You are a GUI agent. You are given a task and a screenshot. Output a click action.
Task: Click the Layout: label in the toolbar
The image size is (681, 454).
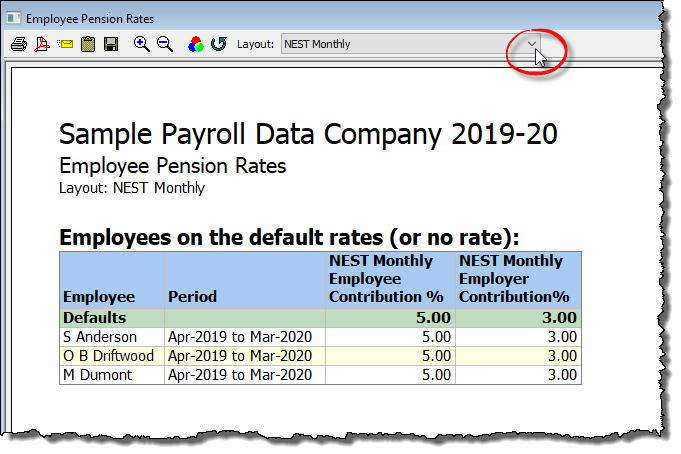[255, 44]
